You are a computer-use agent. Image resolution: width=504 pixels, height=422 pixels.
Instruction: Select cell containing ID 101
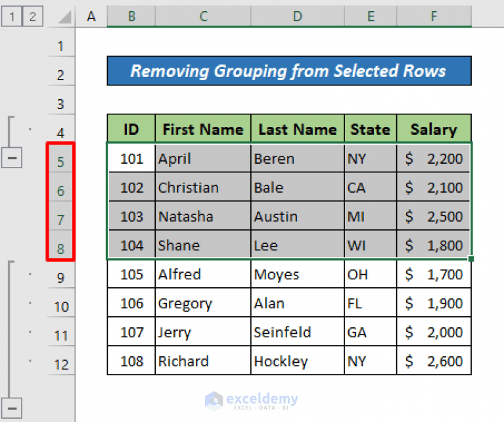point(131,158)
